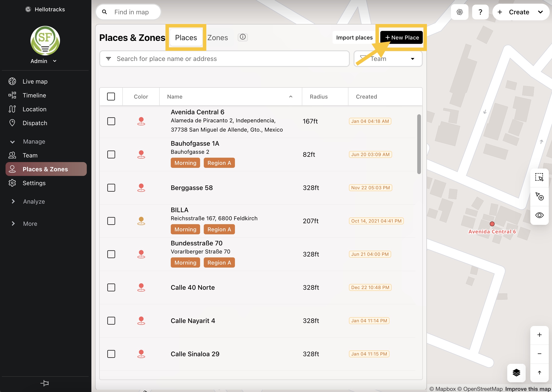Switch to the Zones tab
The width and height of the screenshot is (552, 392).
click(217, 37)
